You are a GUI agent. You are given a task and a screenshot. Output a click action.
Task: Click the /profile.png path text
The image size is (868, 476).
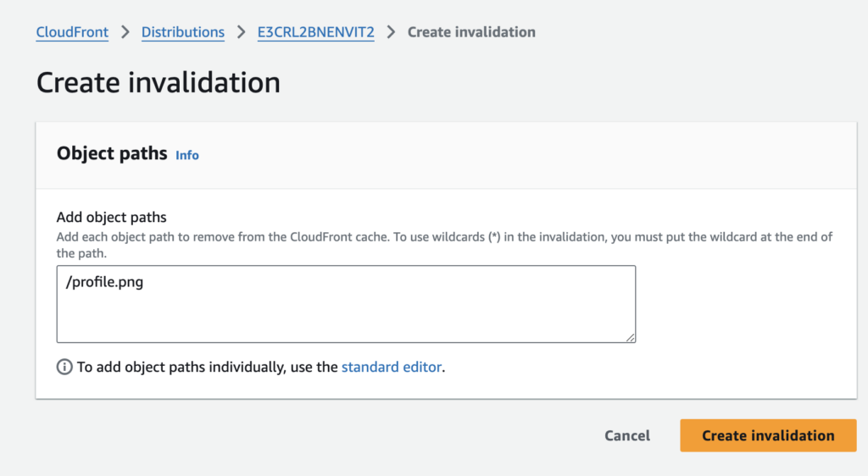tap(104, 282)
